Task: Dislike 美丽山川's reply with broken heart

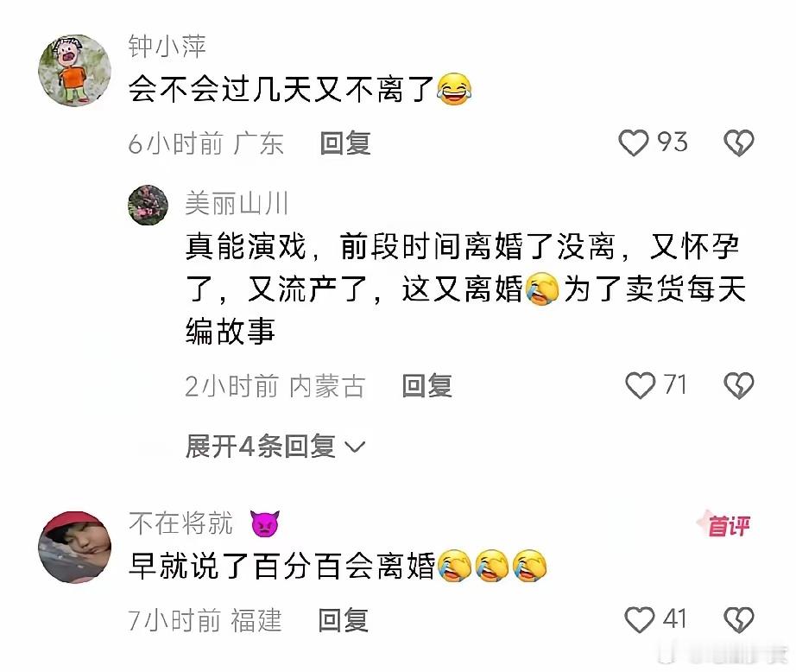Action: (739, 385)
